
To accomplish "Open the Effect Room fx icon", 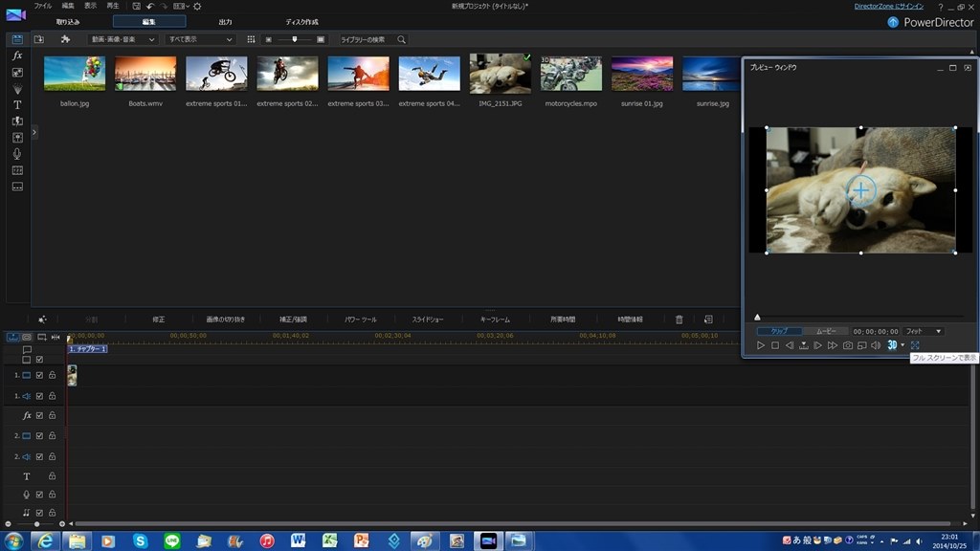I will click(17, 55).
